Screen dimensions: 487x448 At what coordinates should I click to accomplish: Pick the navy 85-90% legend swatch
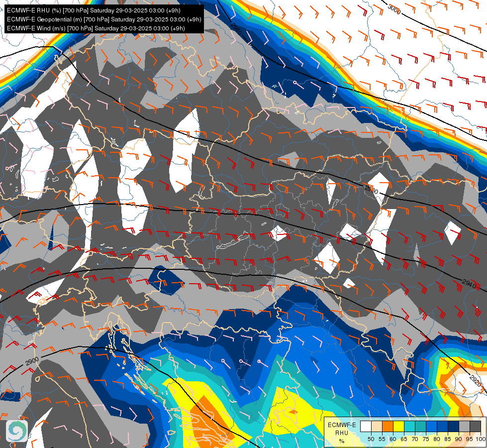[x=453, y=426]
